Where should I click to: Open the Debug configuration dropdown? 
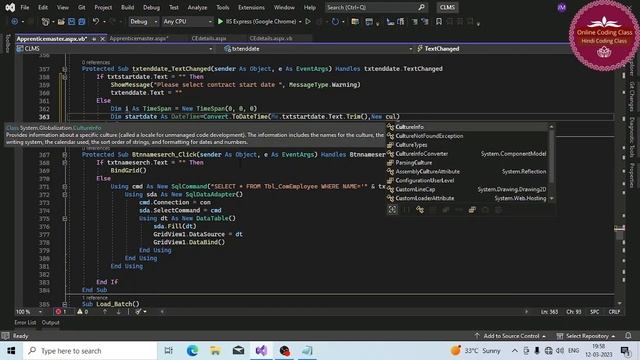tap(143, 22)
